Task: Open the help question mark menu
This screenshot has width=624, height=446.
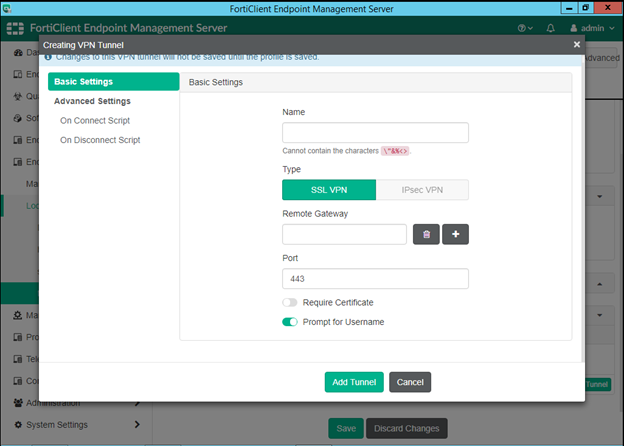Action: [x=524, y=28]
